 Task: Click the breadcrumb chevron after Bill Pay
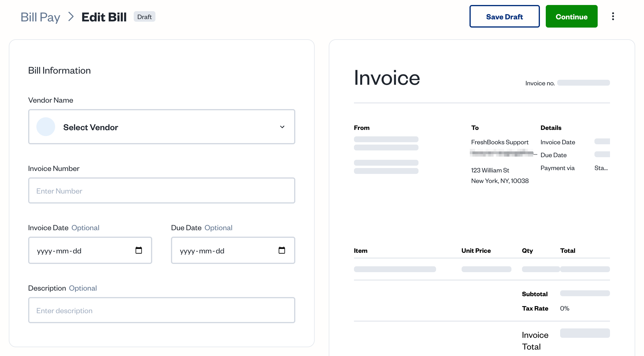(x=71, y=17)
